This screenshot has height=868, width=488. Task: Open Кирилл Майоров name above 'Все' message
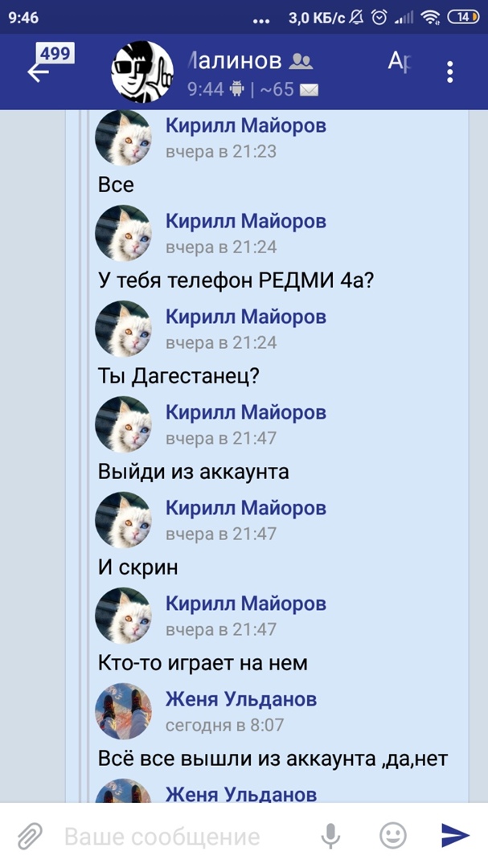(x=246, y=125)
